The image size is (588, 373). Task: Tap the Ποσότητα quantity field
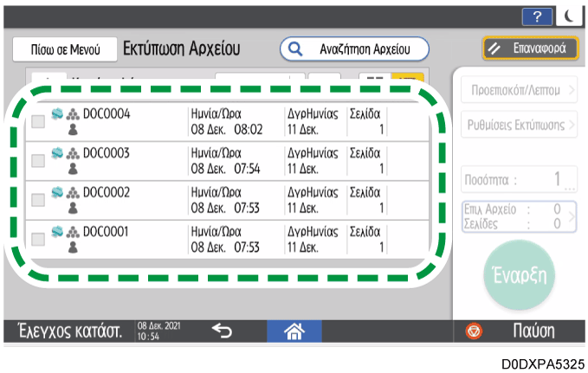click(x=519, y=181)
